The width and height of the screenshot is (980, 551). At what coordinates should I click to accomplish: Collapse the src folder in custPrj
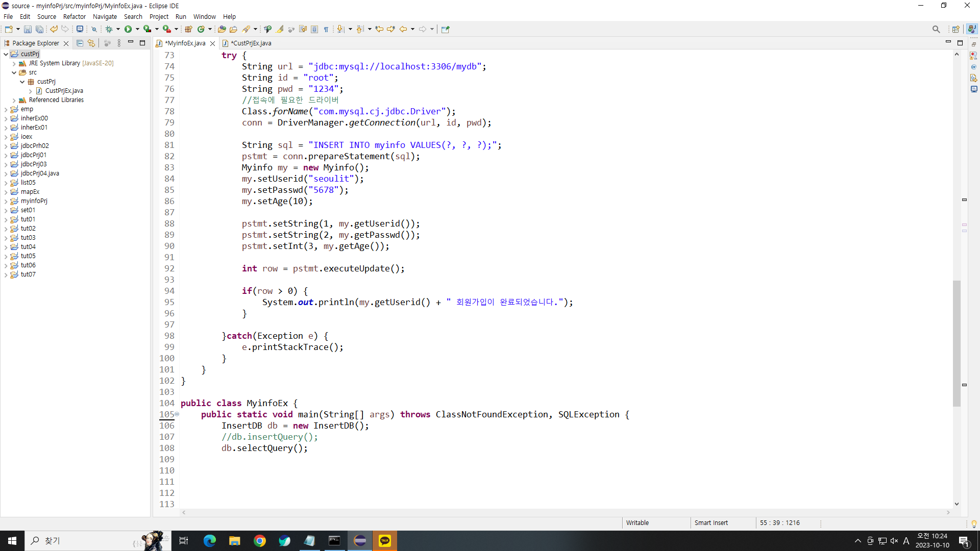(14, 72)
